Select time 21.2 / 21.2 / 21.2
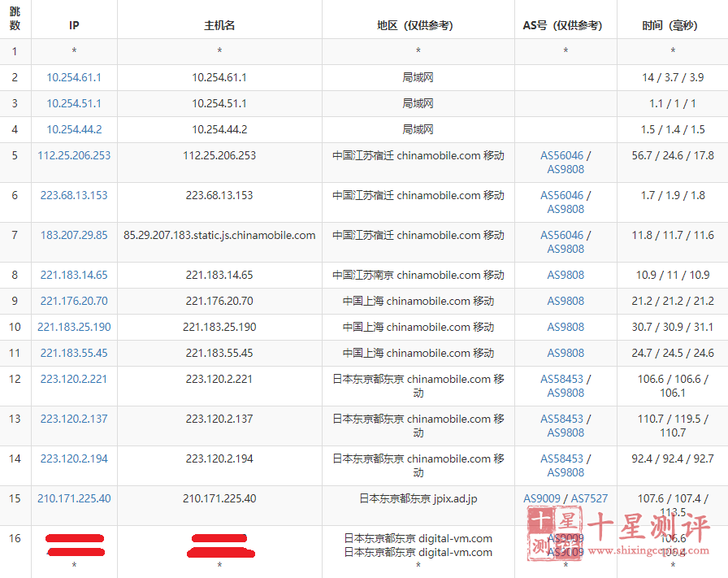The height and width of the screenshot is (578, 728). [x=672, y=302]
